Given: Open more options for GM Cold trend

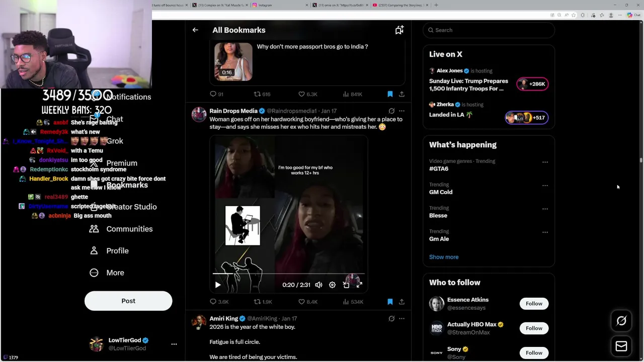Looking at the screenshot, I should pos(545,186).
